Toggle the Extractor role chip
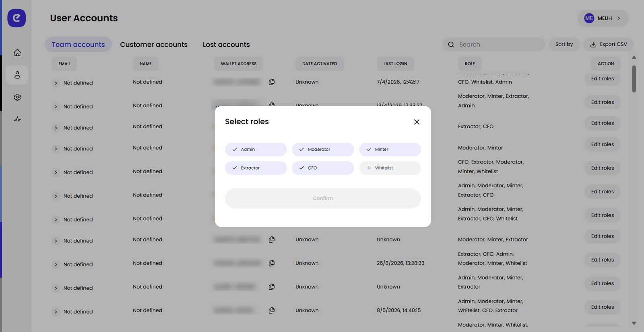 point(256,168)
